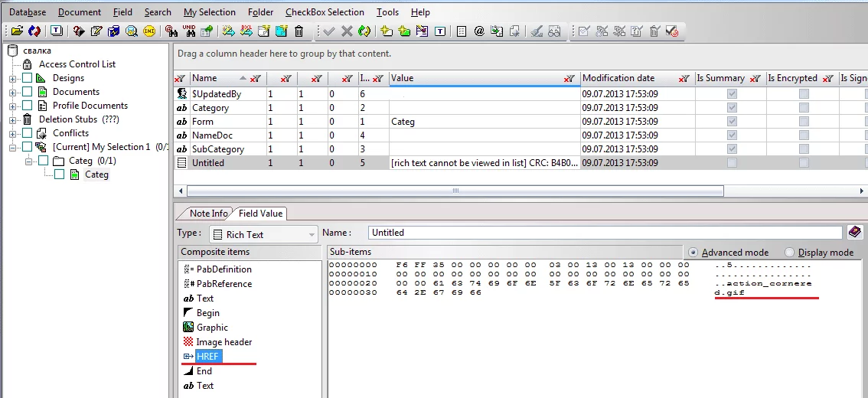Check the Designs checkbox in tree
The image size is (868, 398).
[x=28, y=78]
